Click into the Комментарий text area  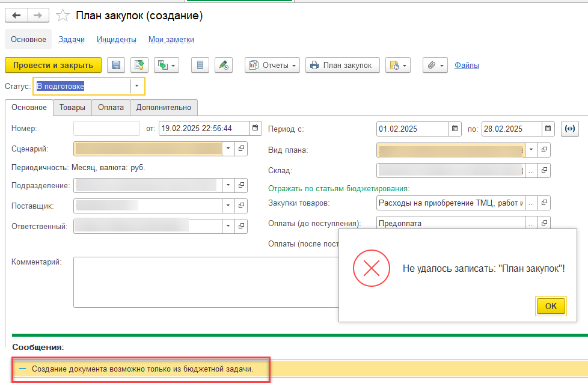tap(206, 282)
